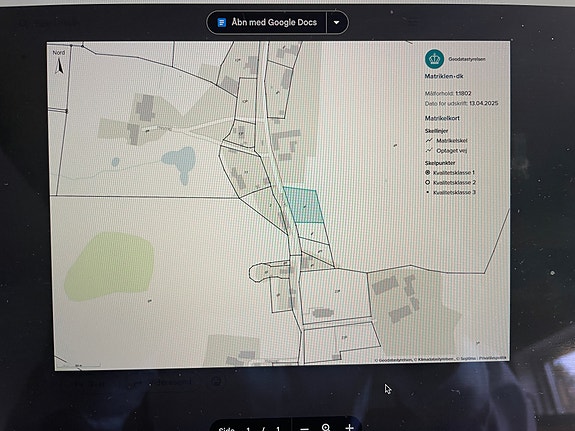This screenshot has height=431, width=575.
Task: Click the Matriklen.dk heading text
Action: (444, 76)
